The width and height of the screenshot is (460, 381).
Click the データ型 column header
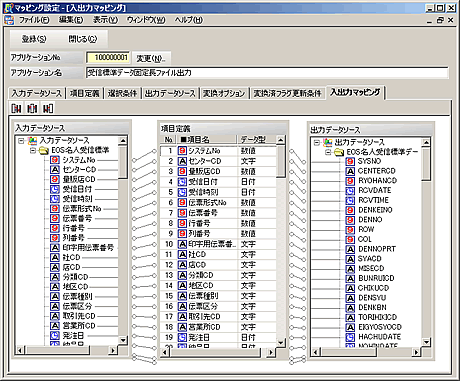pos(257,139)
